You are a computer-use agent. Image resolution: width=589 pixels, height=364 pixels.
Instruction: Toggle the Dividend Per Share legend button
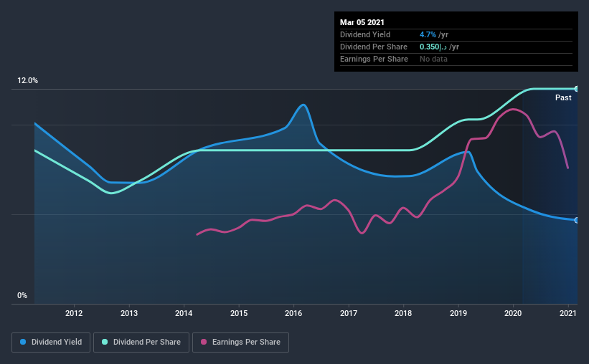[x=141, y=343]
